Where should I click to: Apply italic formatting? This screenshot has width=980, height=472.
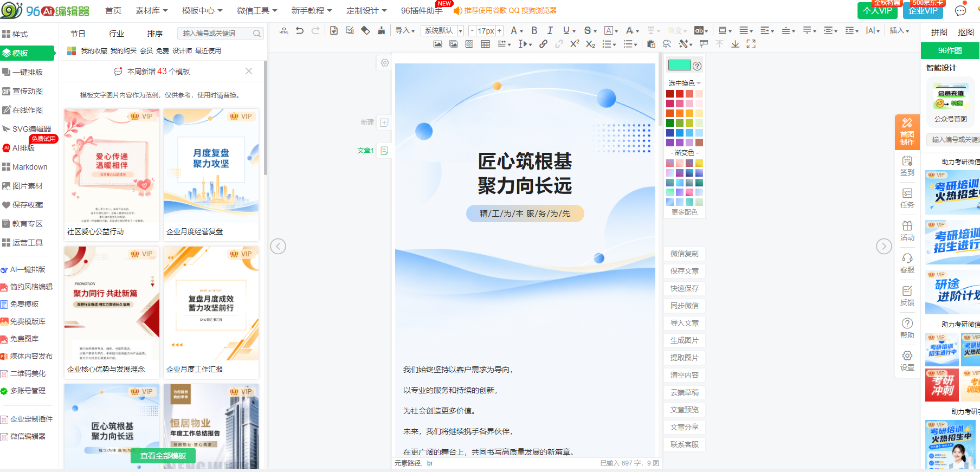tap(550, 31)
